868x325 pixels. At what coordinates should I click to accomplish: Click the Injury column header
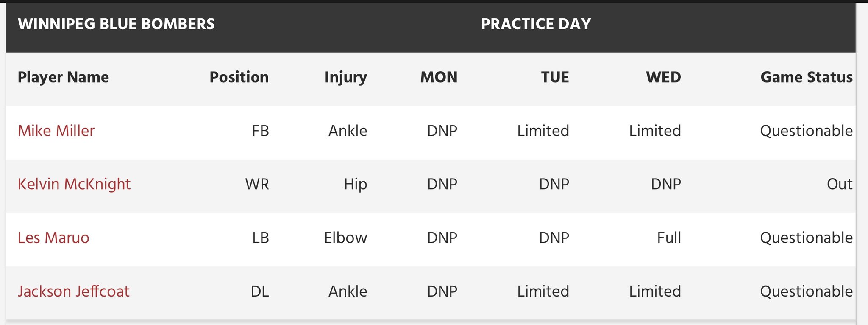[x=346, y=78]
